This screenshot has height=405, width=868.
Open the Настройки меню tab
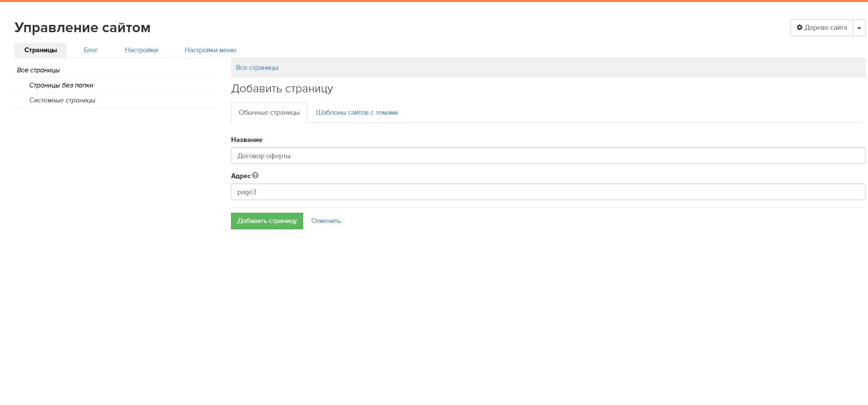pos(210,50)
